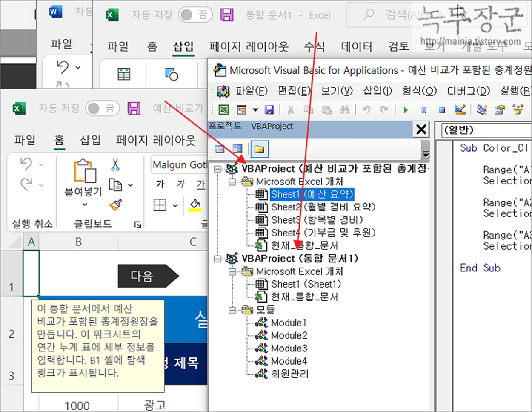Click Cut scissors icon in Excel clipboard group

coord(115,164)
